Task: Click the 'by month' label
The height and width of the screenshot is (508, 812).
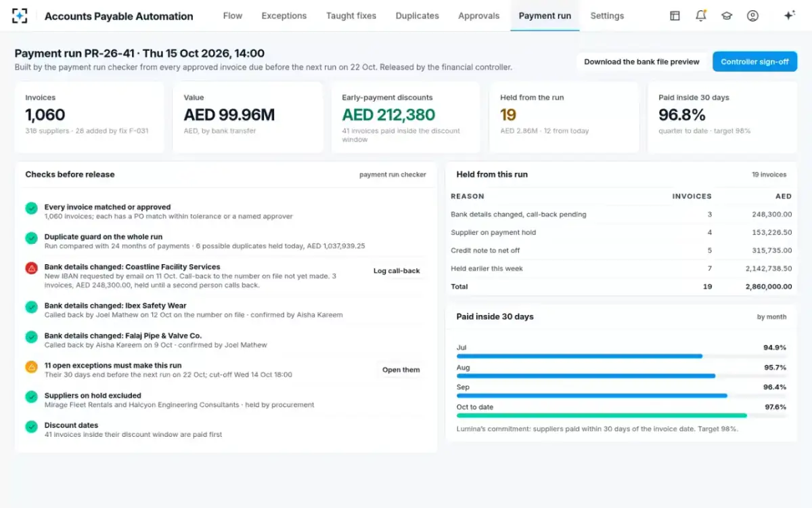Action: pos(772,317)
